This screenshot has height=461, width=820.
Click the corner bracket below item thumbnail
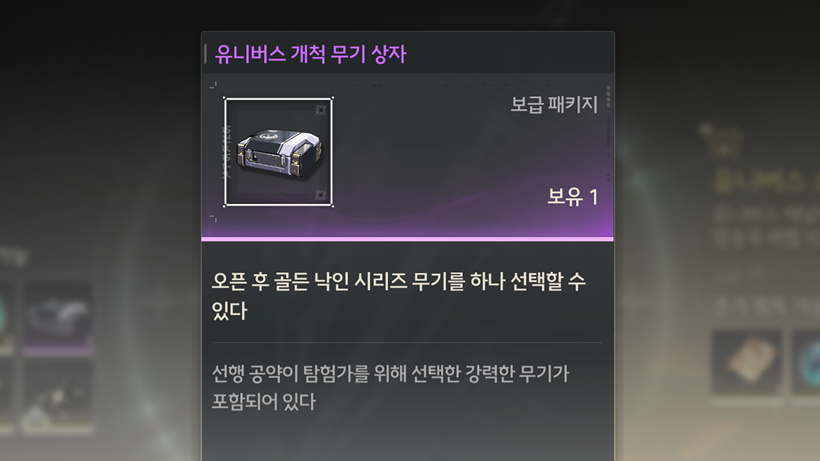click(x=213, y=218)
